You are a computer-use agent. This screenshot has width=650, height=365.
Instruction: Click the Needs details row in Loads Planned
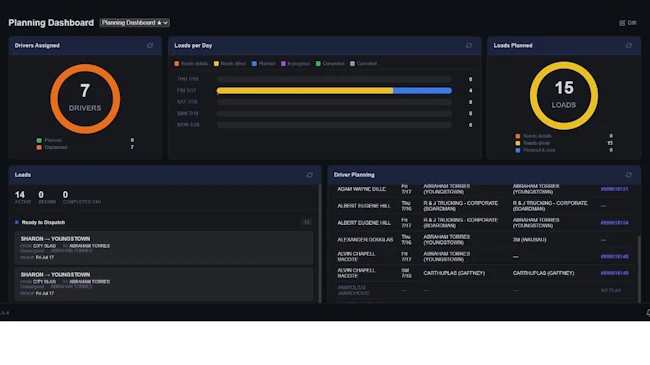(x=564, y=136)
